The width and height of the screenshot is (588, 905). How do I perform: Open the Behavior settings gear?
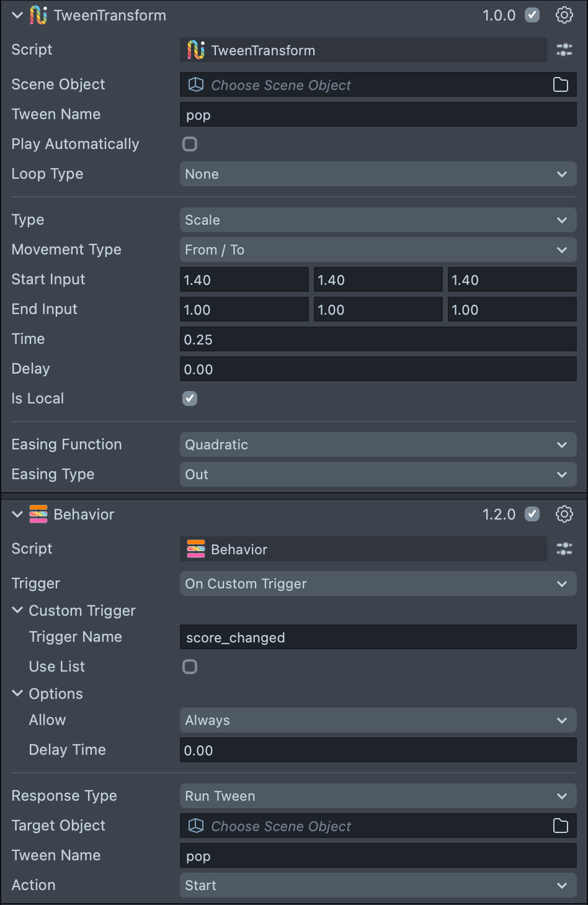pyautogui.click(x=564, y=514)
